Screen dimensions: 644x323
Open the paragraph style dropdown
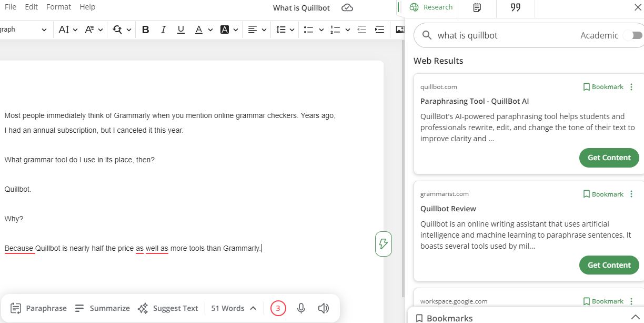24,30
